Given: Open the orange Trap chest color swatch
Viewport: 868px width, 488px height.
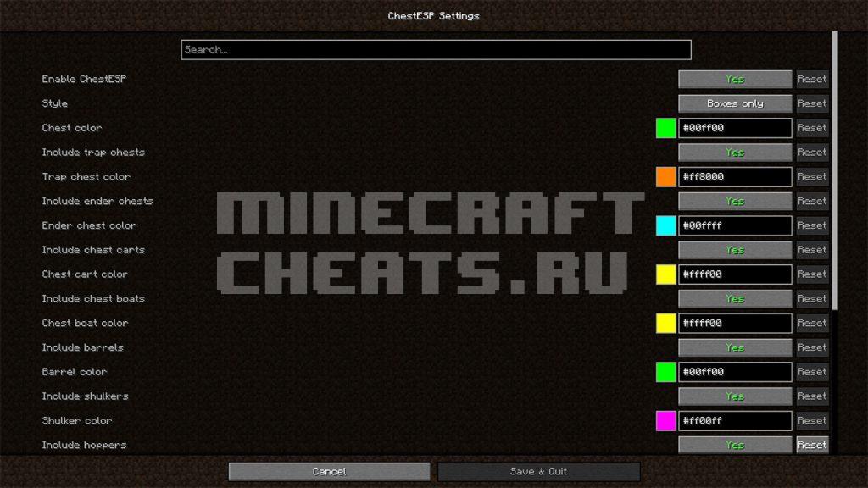Looking at the screenshot, I should coord(666,176).
